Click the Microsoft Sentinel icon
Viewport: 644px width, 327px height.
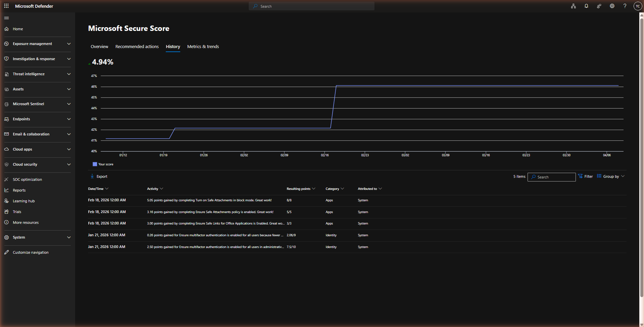coord(6,104)
